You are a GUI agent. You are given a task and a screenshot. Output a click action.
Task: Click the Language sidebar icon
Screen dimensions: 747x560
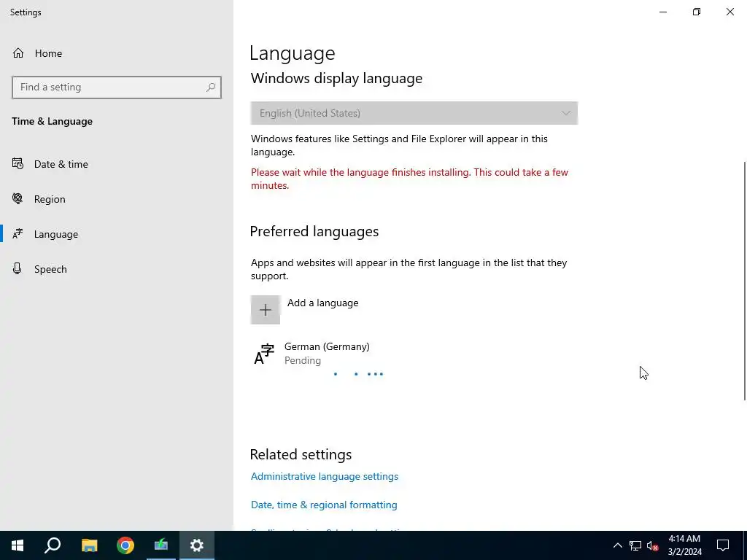(x=18, y=234)
